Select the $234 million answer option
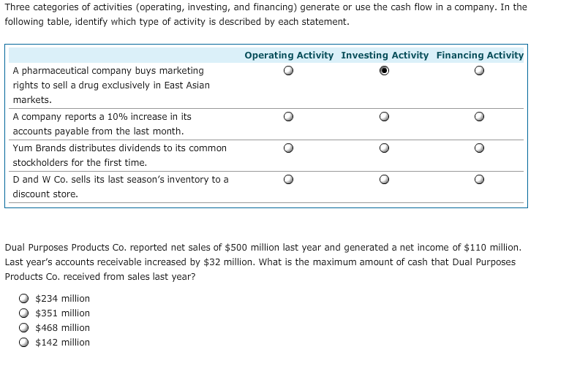 [x=23, y=299]
